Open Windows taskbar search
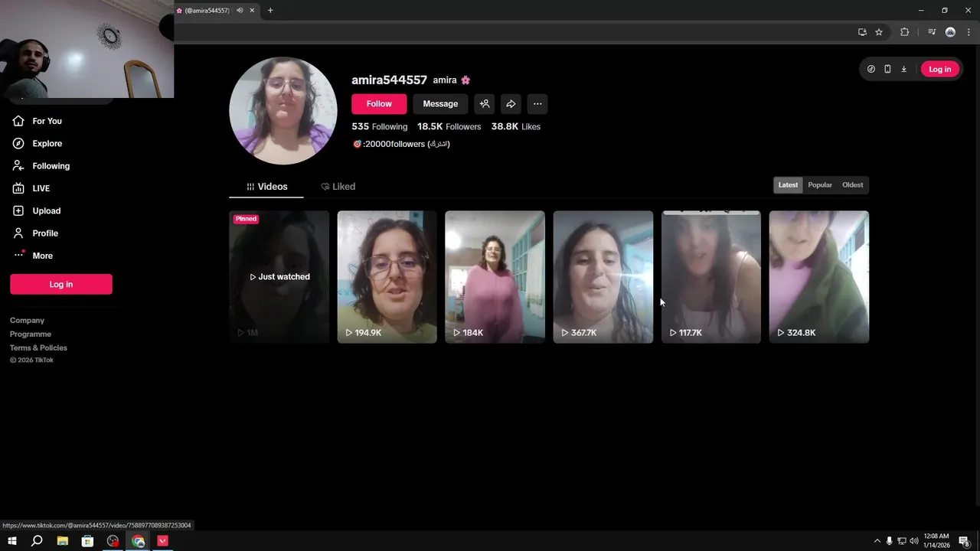The width and height of the screenshot is (980, 551). 37,541
